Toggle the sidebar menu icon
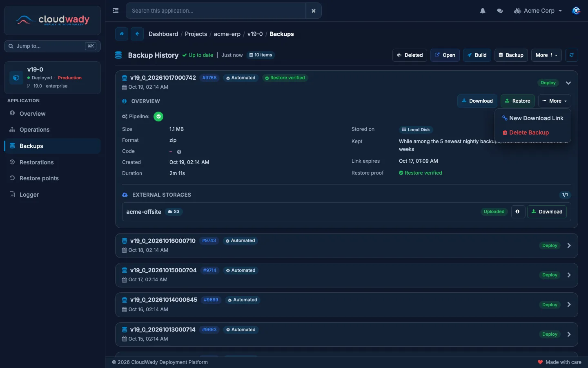Screen dimensions: 588x368 116,11
